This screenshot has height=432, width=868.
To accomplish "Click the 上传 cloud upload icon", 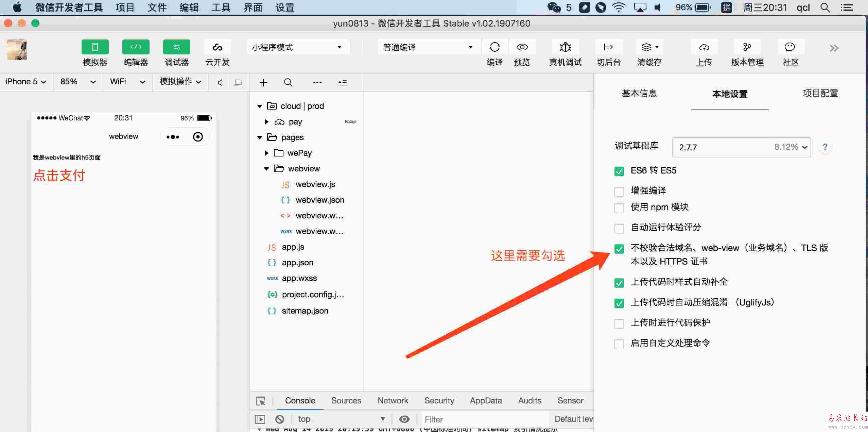I will coord(704,47).
